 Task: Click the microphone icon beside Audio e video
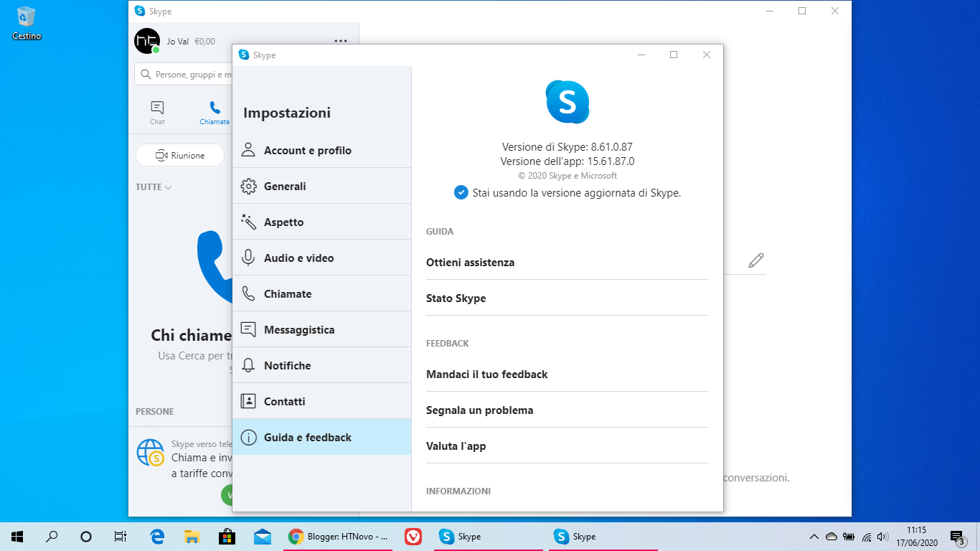click(248, 258)
